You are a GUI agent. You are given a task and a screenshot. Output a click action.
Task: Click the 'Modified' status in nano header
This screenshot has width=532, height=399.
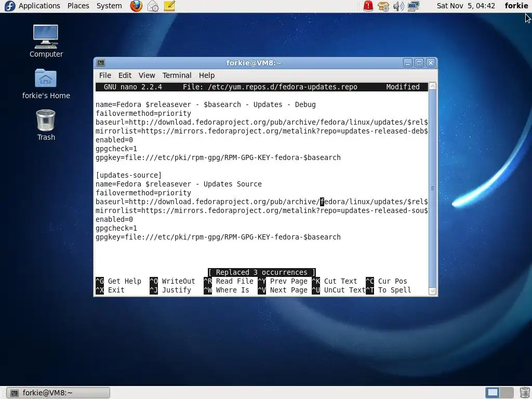[x=403, y=87]
